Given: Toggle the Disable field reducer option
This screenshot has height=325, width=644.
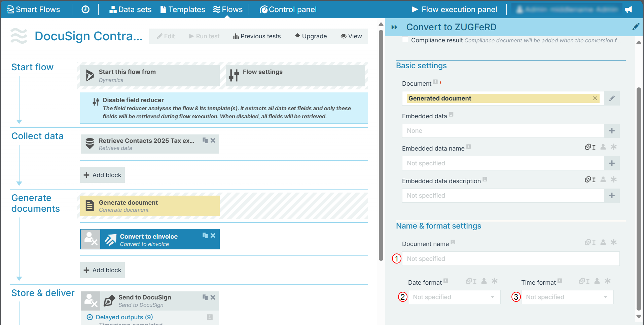Looking at the screenshot, I should [x=224, y=108].
